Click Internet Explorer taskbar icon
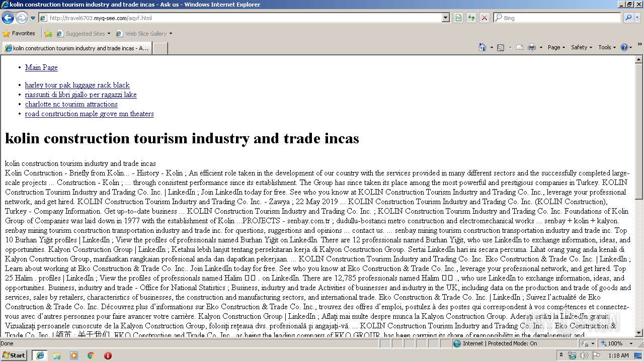Screen dimensions: 644x362 pos(40,355)
